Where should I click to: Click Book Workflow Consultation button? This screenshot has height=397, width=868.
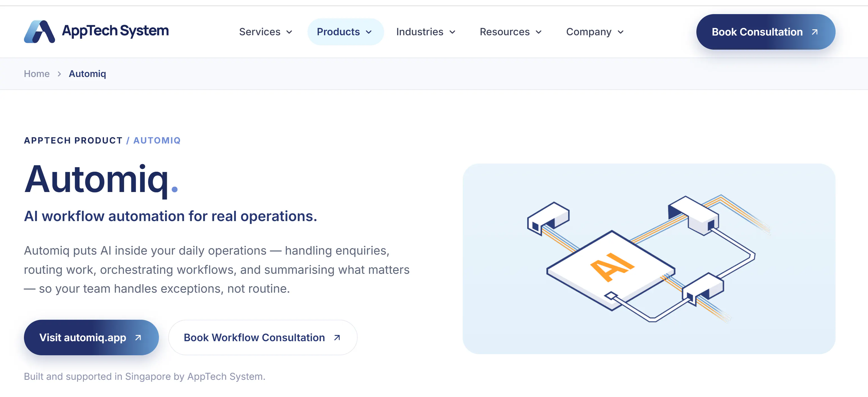(263, 337)
